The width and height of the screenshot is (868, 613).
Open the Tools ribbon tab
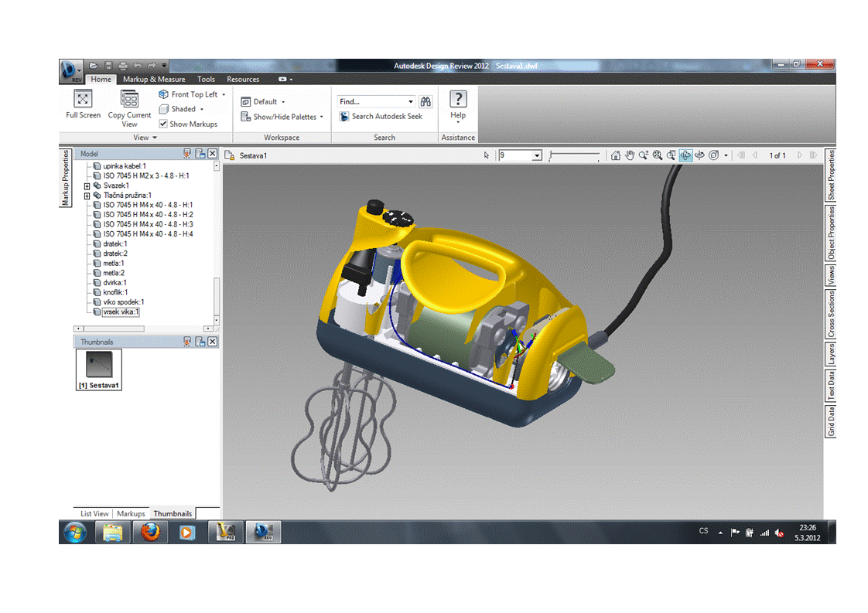coord(206,79)
